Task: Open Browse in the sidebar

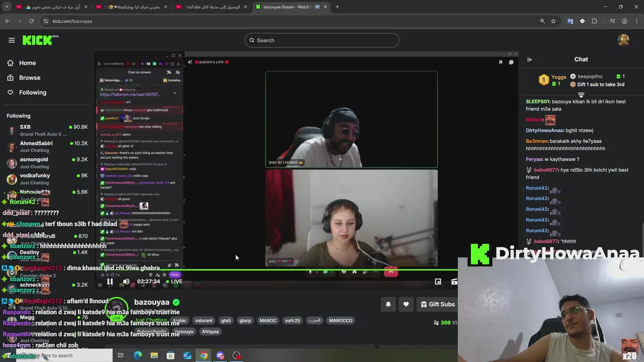Action: (30, 77)
